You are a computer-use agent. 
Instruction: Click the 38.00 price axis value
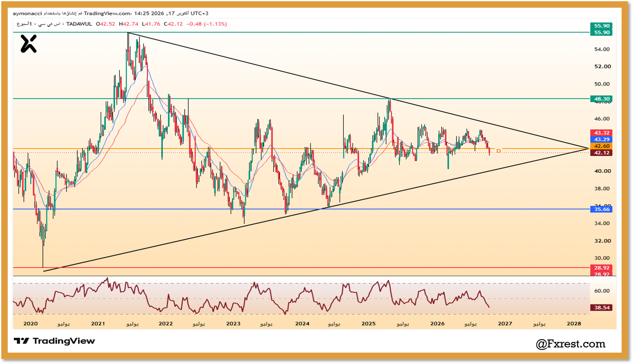point(602,189)
